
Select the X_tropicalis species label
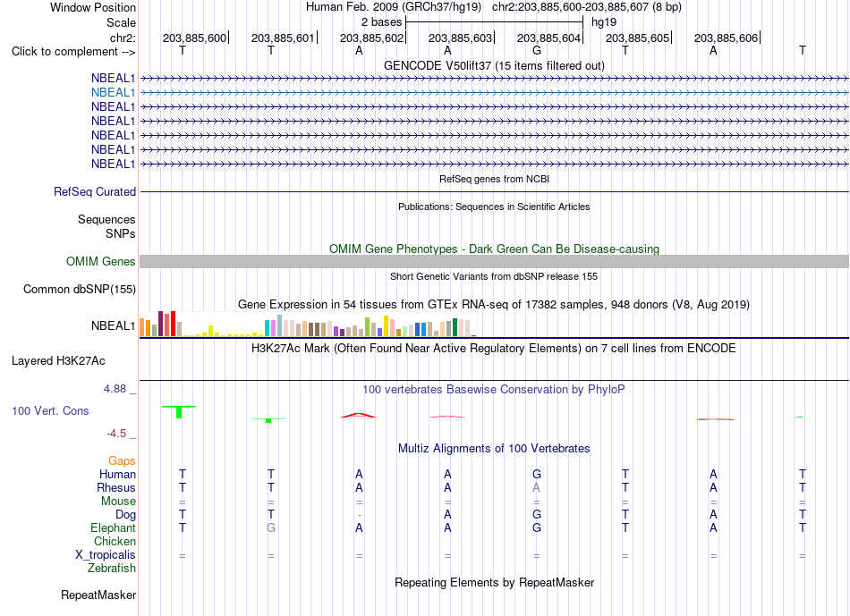[106, 555]
